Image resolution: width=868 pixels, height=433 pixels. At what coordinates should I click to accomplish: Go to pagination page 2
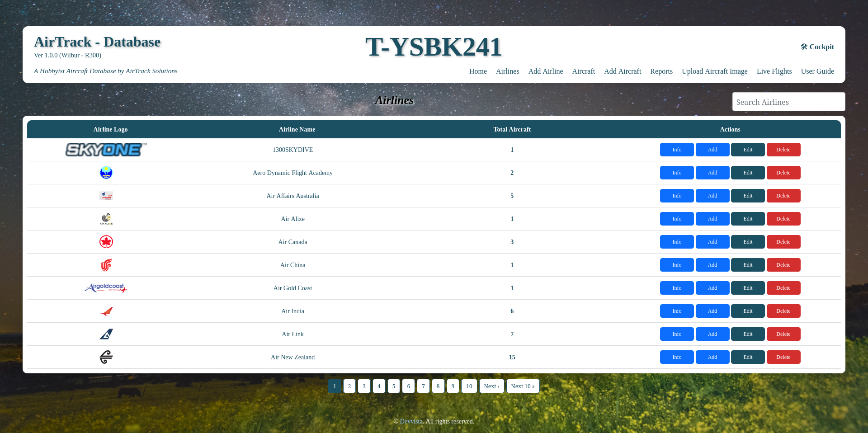click(349, 386)
